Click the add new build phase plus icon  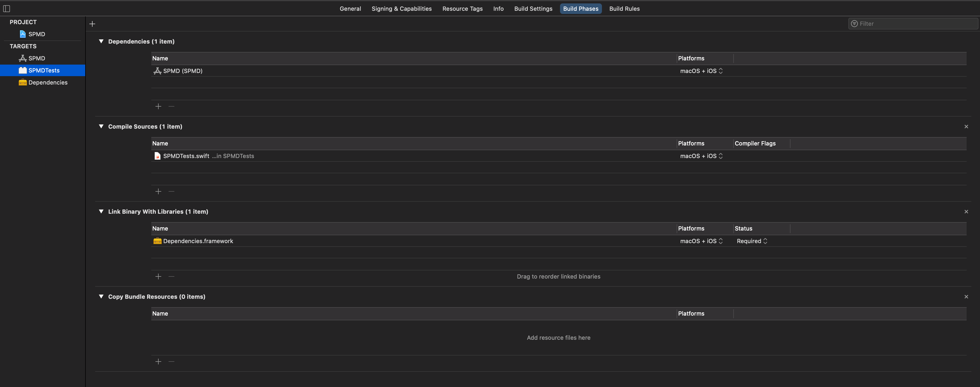coord(92,24)
